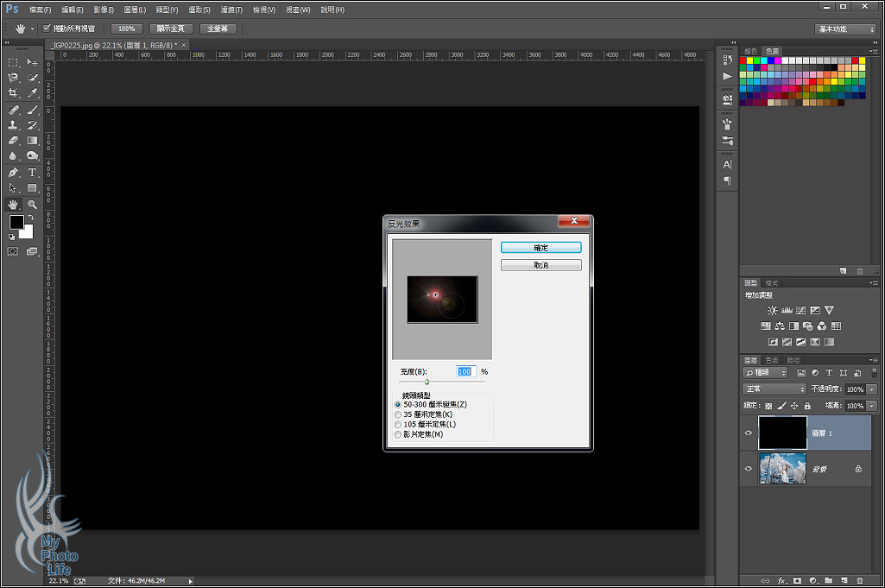The image size is (885, 588).
Task: Select the 105 釐米定焦(L) lens option
Action: coord(398,425)
